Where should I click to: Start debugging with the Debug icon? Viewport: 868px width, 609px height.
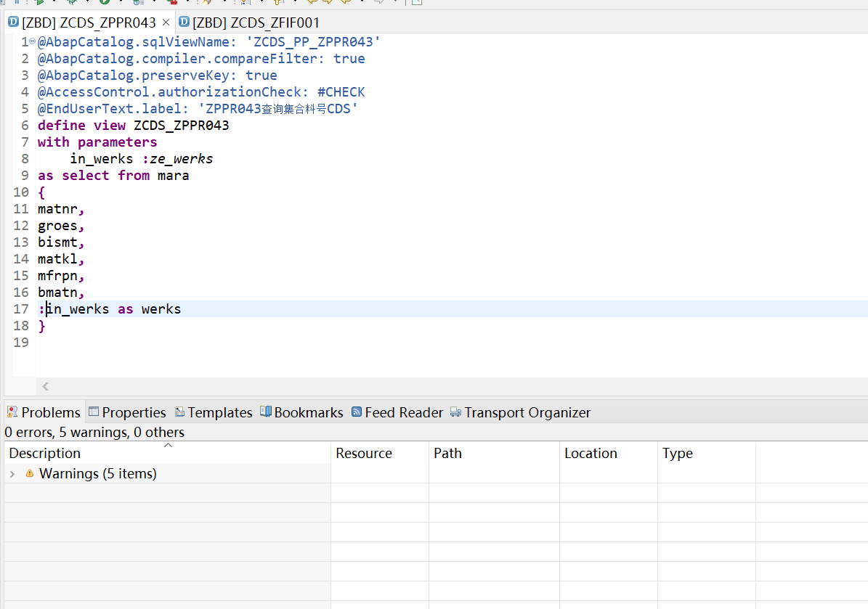71,4
